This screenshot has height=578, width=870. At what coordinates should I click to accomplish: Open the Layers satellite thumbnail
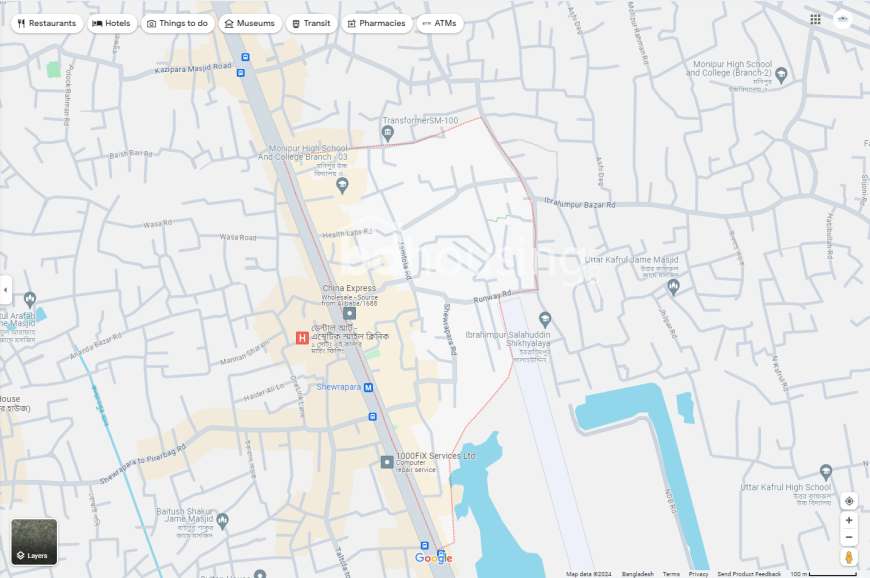(x=34, y=542)
